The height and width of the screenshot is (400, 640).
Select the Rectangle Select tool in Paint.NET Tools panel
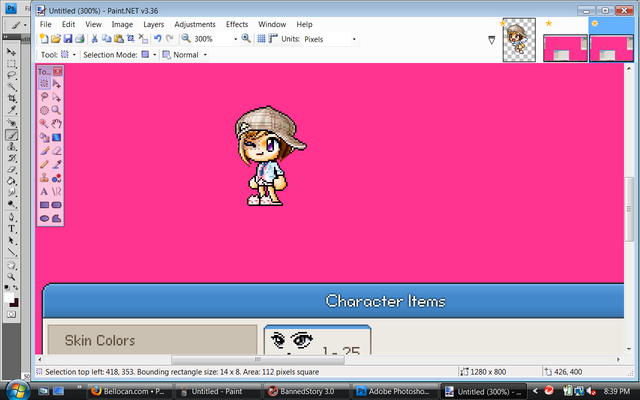click(44, 84)
